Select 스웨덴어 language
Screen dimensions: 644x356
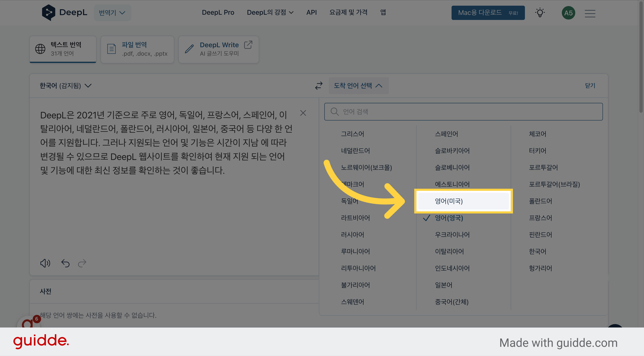[352, 301]
